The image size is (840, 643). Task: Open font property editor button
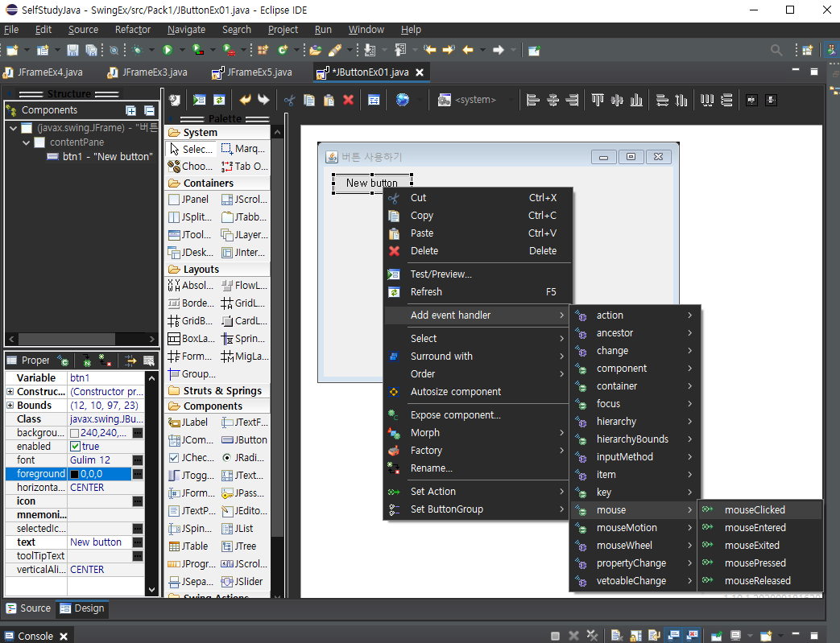tap(138, 460)
